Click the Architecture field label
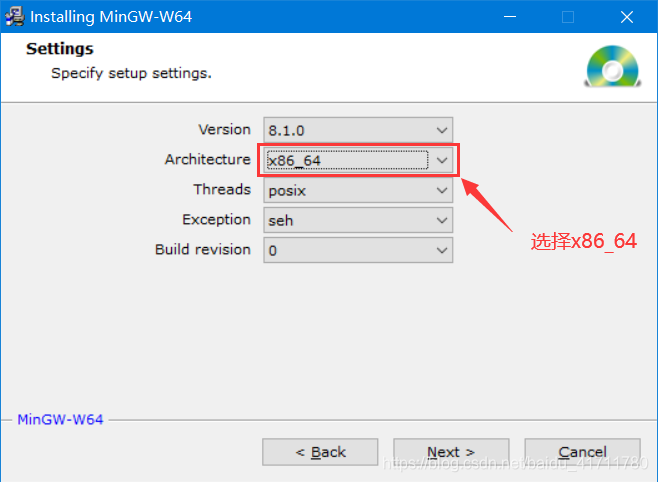 click(208, 159)
